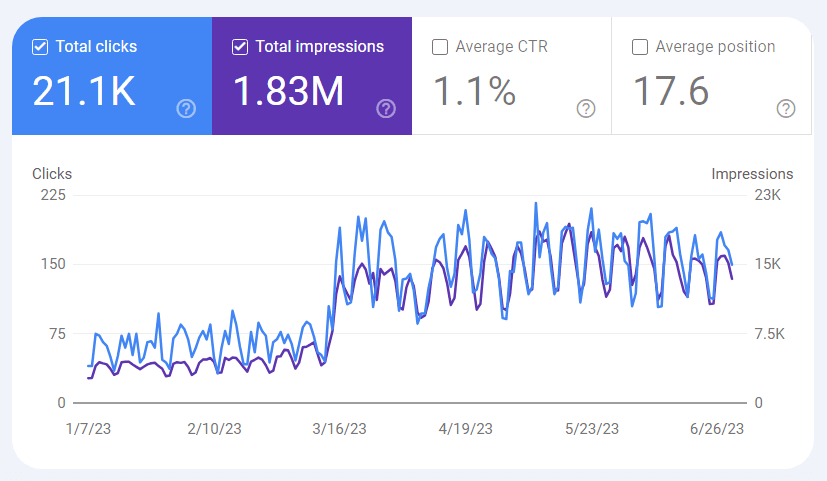827x481 pixels.
Task: Open help icon on Average CTR card
Action: pos(586,109)
